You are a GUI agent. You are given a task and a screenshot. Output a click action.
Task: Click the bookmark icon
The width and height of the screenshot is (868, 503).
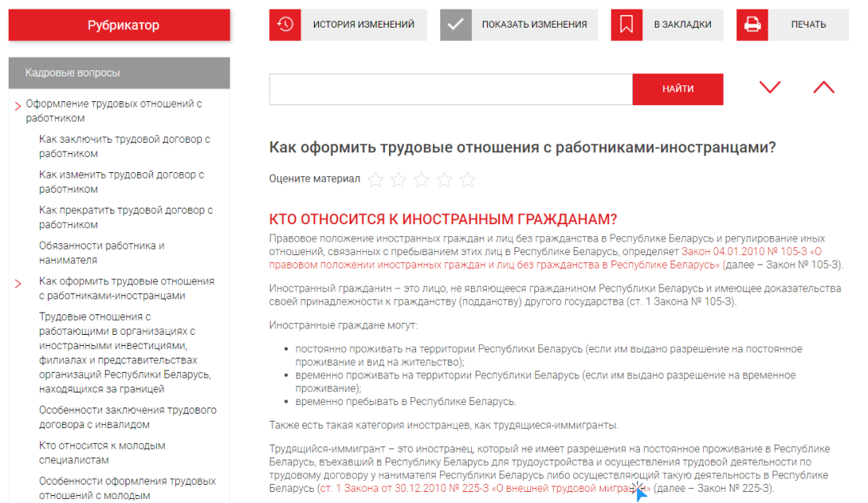(x=627, y=24)
